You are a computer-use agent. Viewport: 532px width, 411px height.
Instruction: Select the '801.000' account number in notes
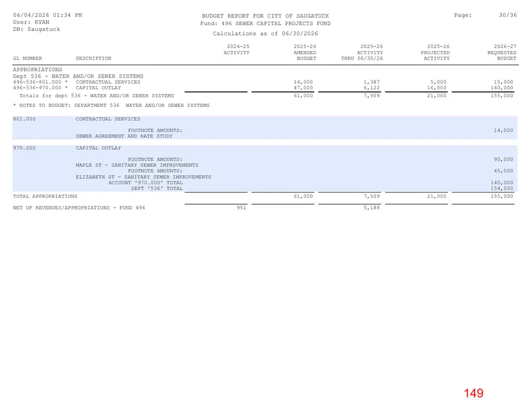point(24,119)
